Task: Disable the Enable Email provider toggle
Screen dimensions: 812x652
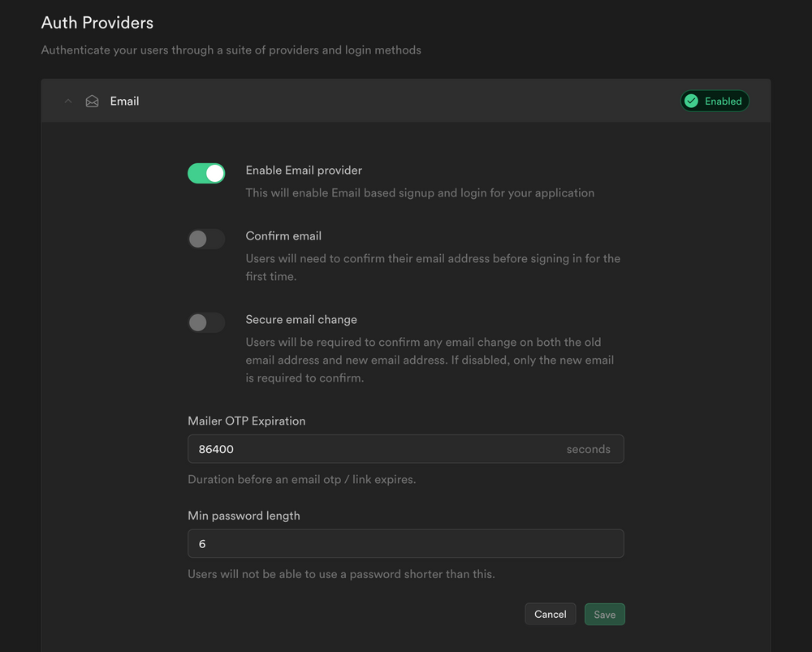Action: pos(206,173)
